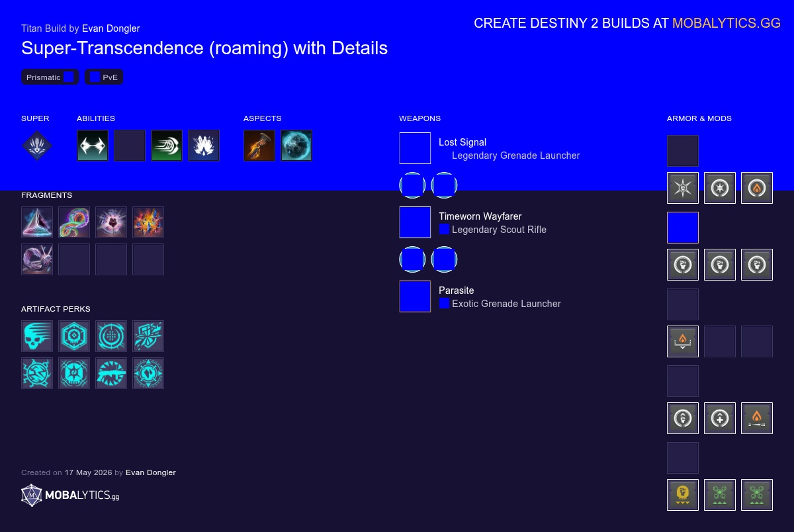Click the Mobalytics logo at the bottom
Image resolution: width=794 pixels, height=532 pixels.
(70, 496)
